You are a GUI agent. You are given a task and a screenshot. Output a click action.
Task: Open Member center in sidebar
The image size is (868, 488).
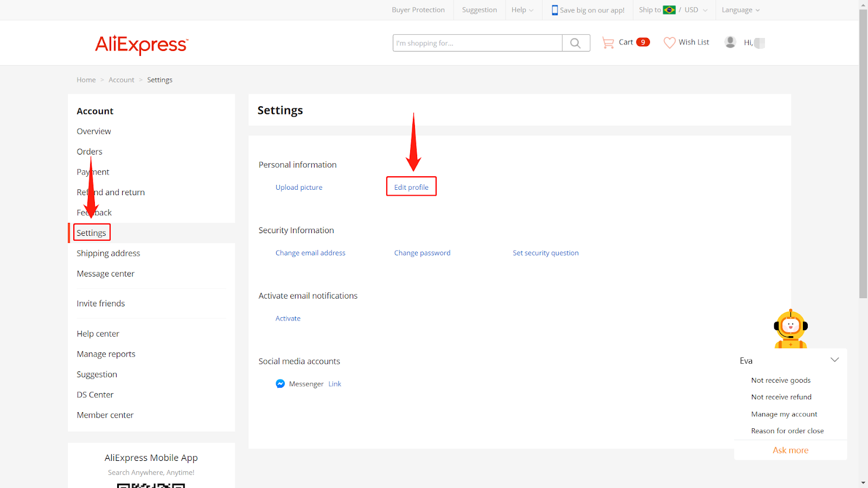point(105,415)
